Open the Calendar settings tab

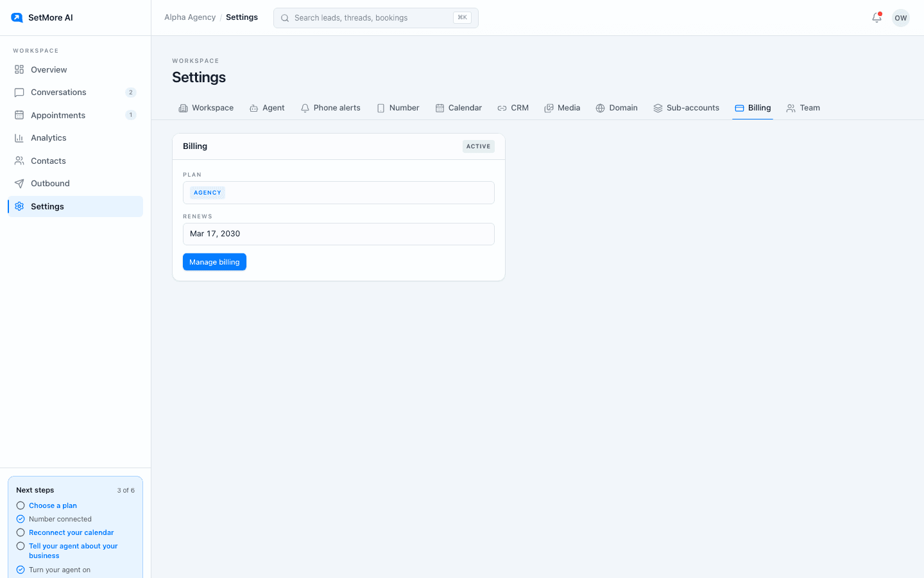(459, 108)
